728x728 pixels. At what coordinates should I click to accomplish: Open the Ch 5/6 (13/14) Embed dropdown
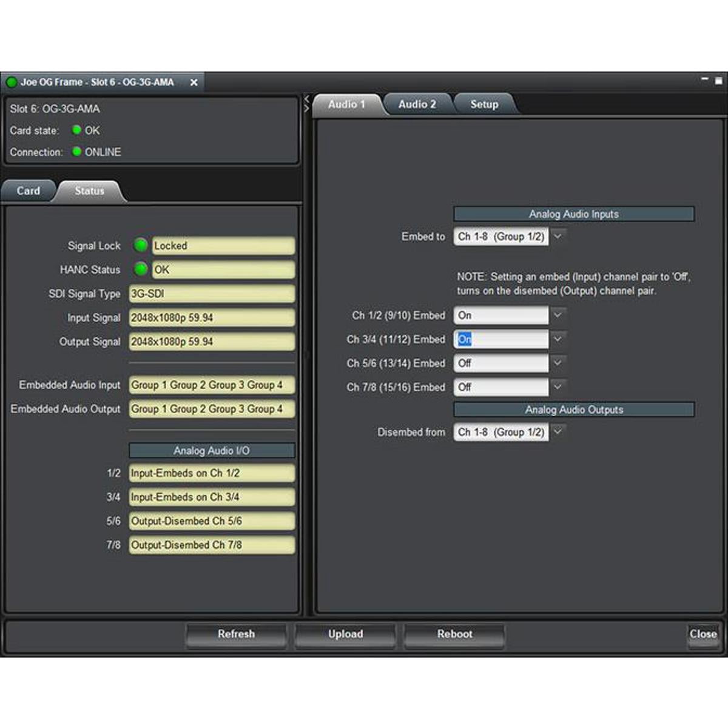(558, 363)
